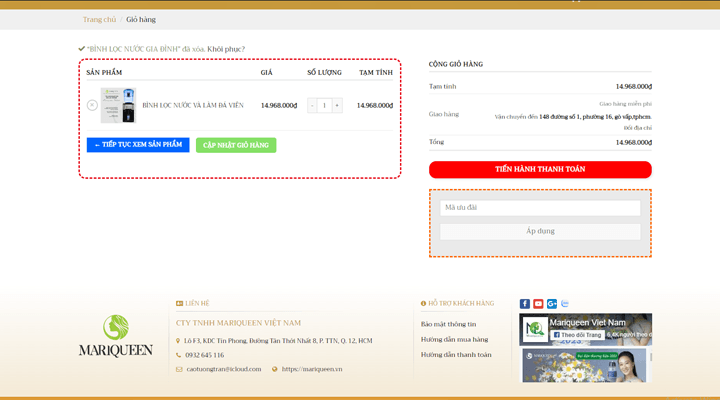The image size is (720, 400).
Task: Open Hướng dẫn thanh toán link
Action: click(x=456, y=354)
